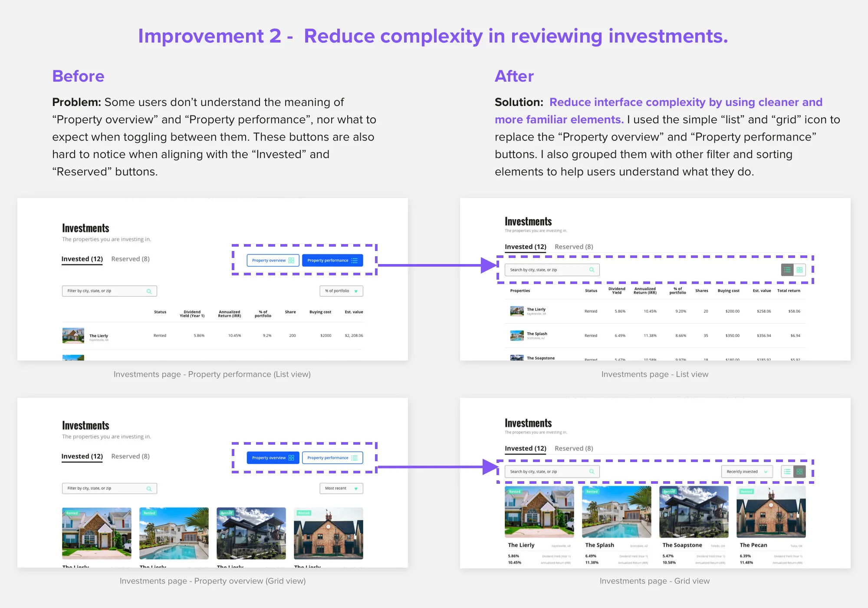Expand the Recently invested dropdown
This screenshot has height=608, width=868.
coord(747,472)
